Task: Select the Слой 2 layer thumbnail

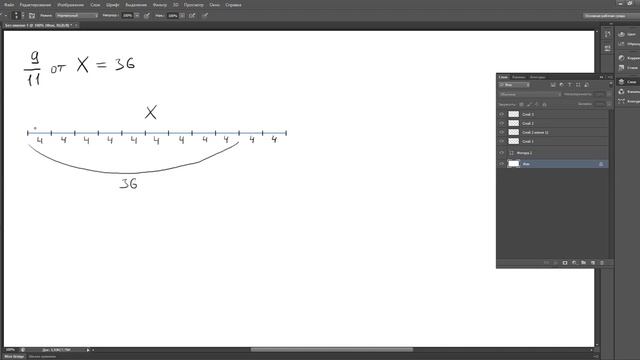Action: [513, 123]
